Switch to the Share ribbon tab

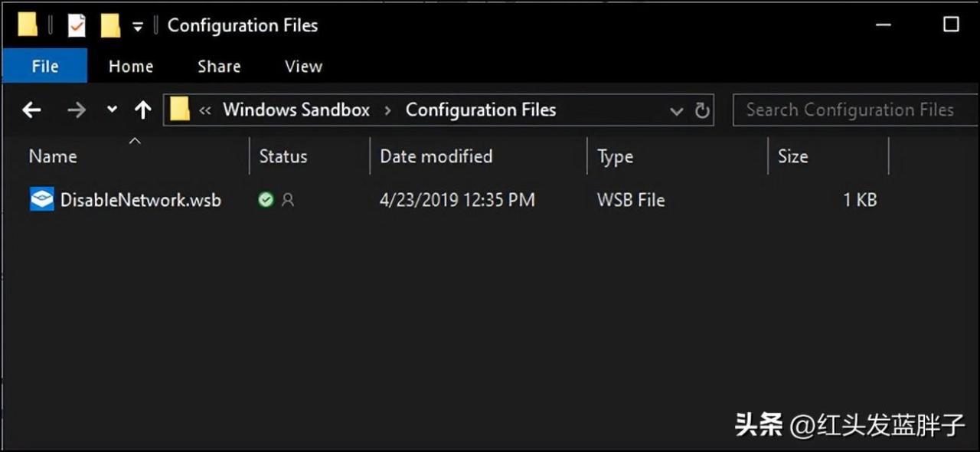tap(218, 66)
